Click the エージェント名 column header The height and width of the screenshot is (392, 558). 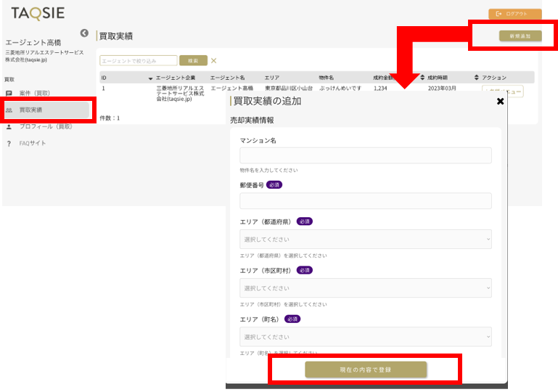227,78
